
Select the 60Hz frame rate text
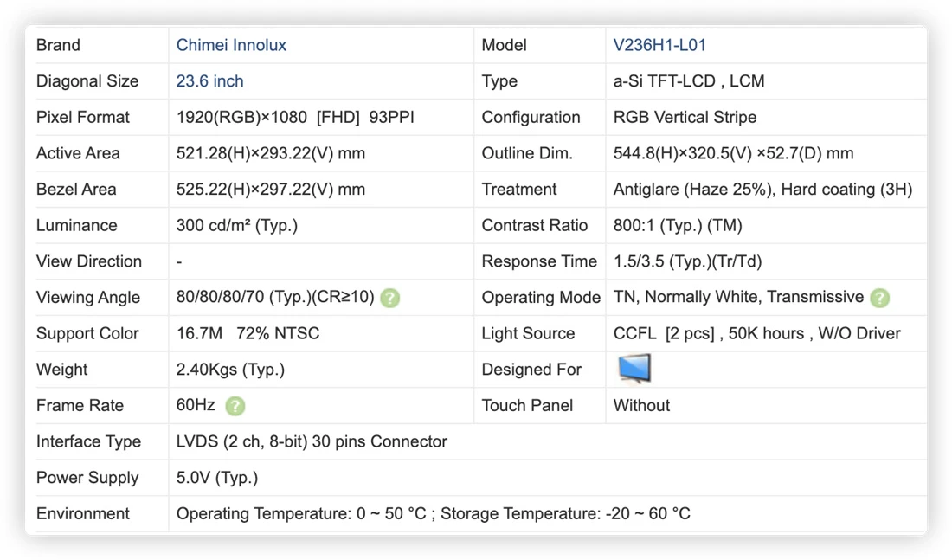click(x=196, y=405)
